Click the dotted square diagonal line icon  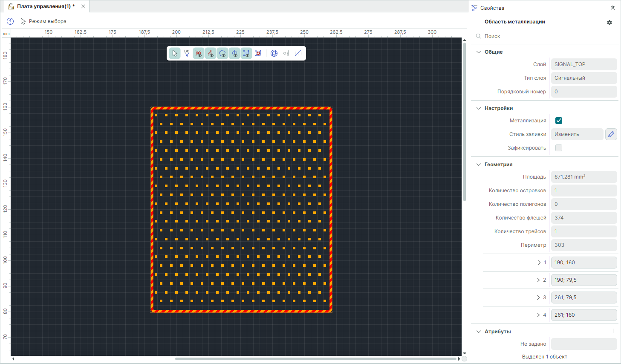point(298,53)
